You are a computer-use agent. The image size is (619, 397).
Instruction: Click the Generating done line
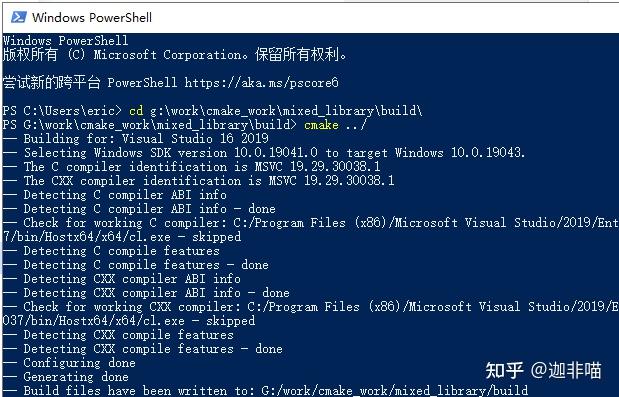click(x=66, y=376)
